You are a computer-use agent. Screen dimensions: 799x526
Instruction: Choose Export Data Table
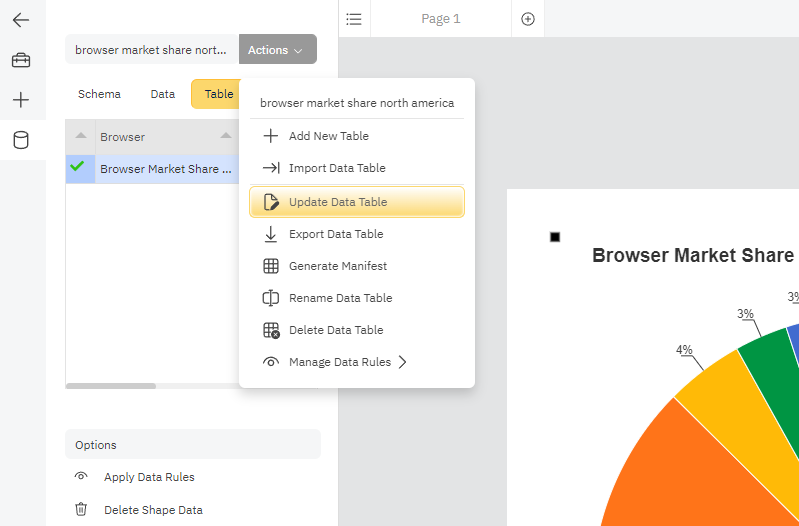click(335, 234)
